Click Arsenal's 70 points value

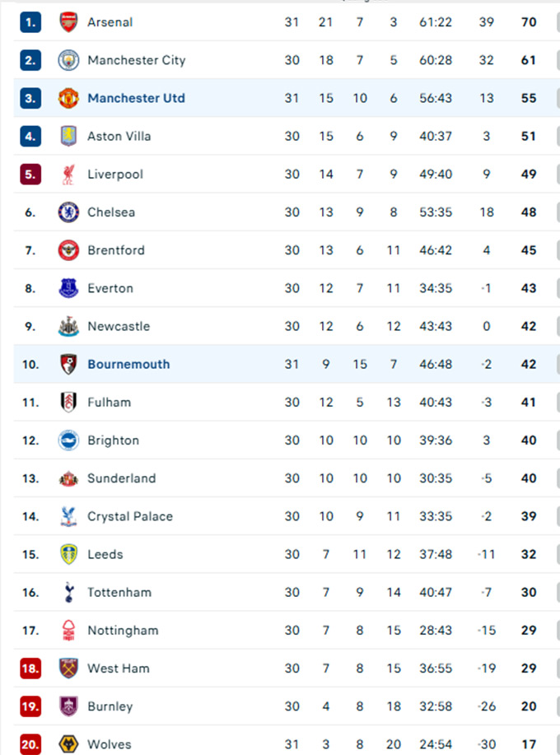coord(529,22)
